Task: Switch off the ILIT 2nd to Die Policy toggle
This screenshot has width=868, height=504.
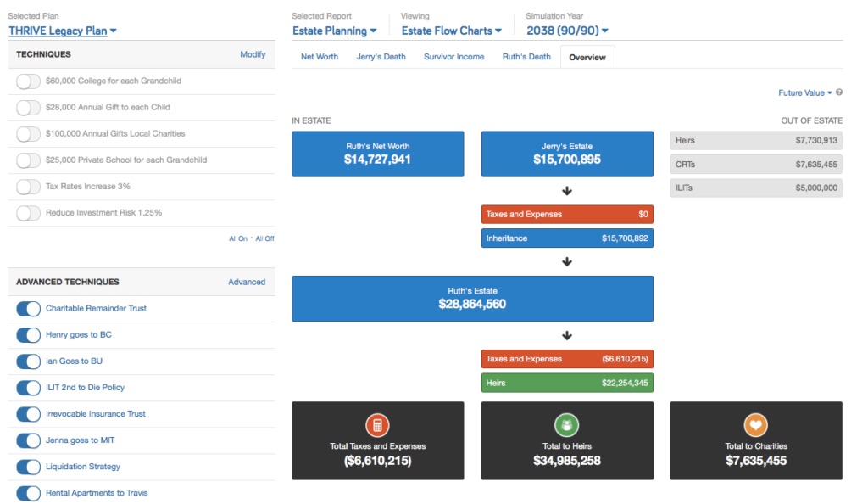Action: 29,388
